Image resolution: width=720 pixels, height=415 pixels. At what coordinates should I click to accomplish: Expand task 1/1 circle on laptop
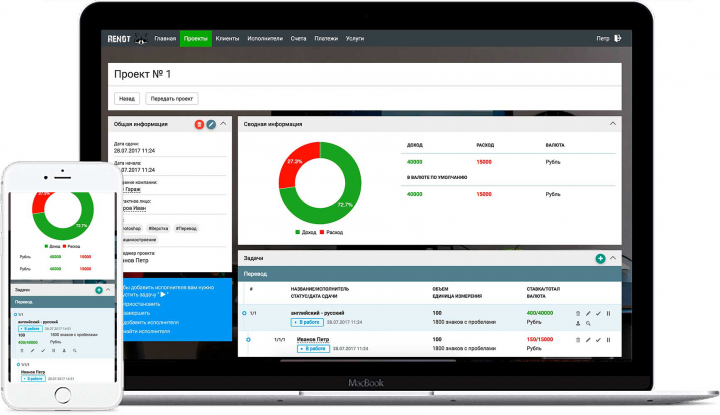pyautogui.click(x=244, y=313)
